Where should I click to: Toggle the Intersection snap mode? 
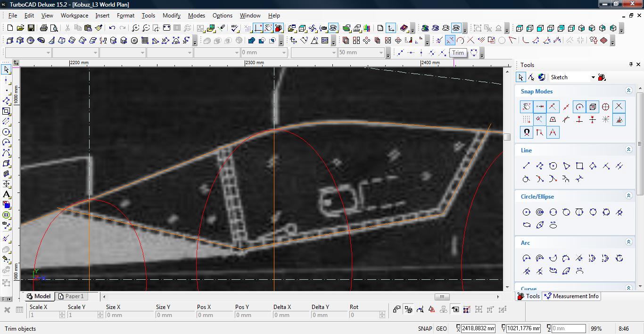point(619,107)
